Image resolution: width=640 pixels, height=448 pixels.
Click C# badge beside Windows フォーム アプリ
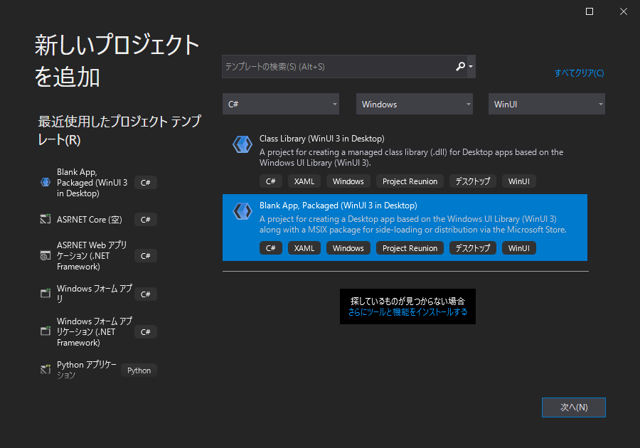(146, 294)
